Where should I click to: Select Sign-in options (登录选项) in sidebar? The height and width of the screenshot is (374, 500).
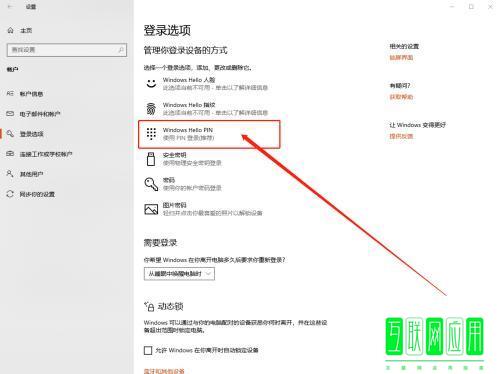pyautogui.click(x=32, y=134)
